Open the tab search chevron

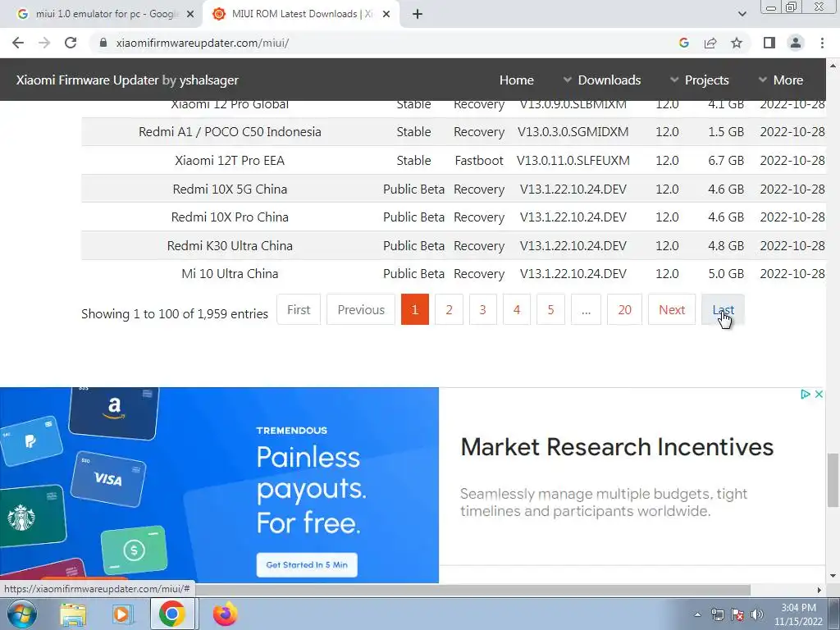(x=742, y=14)
